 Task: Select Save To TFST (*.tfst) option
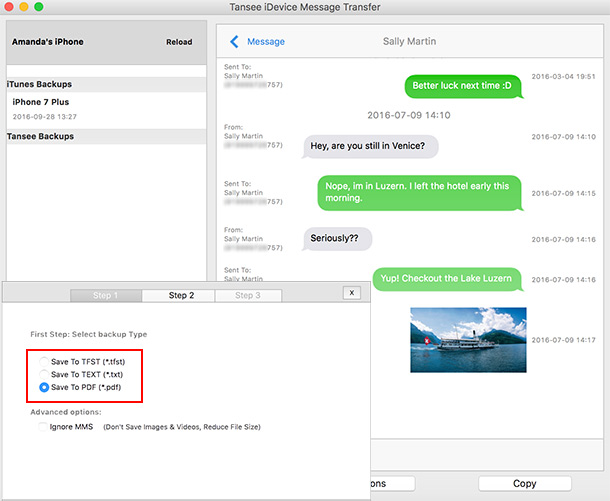point(43,360)
